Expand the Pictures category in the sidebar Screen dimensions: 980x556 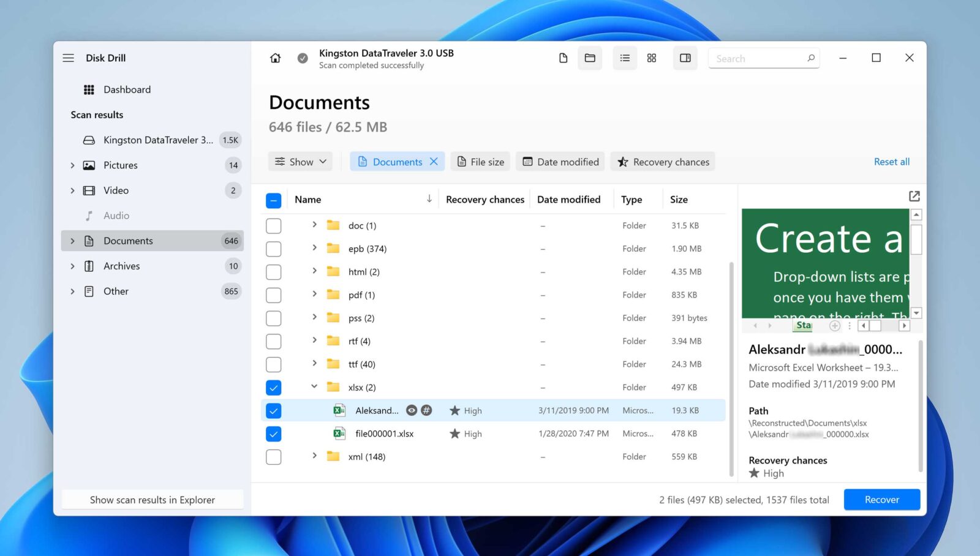[72, 165]
